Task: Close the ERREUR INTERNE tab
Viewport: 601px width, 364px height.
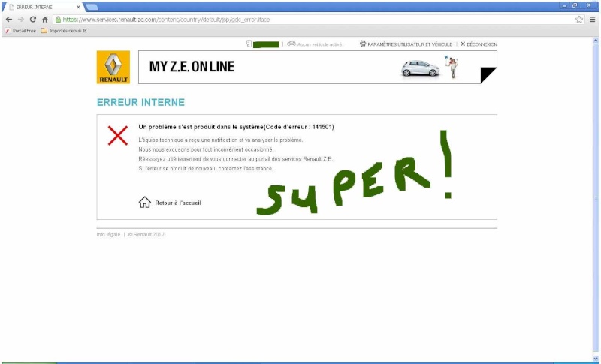Action: pos(78,7)
